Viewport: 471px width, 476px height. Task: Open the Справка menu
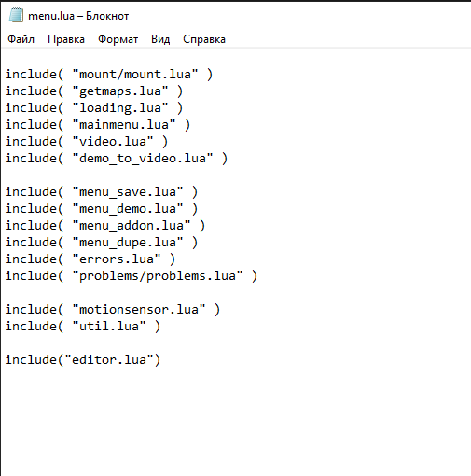pyautogui.click(x=204, y=39)
